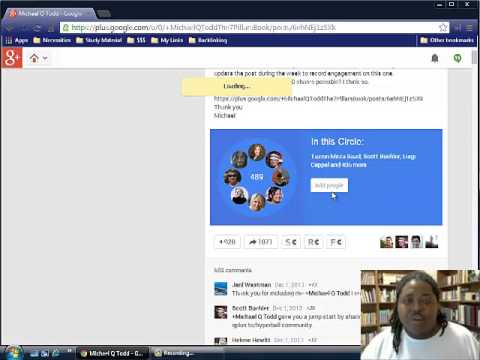Viewport: 480px width, 360px height.
Task: Open the Windows Start orb
Action: [13, 353]
